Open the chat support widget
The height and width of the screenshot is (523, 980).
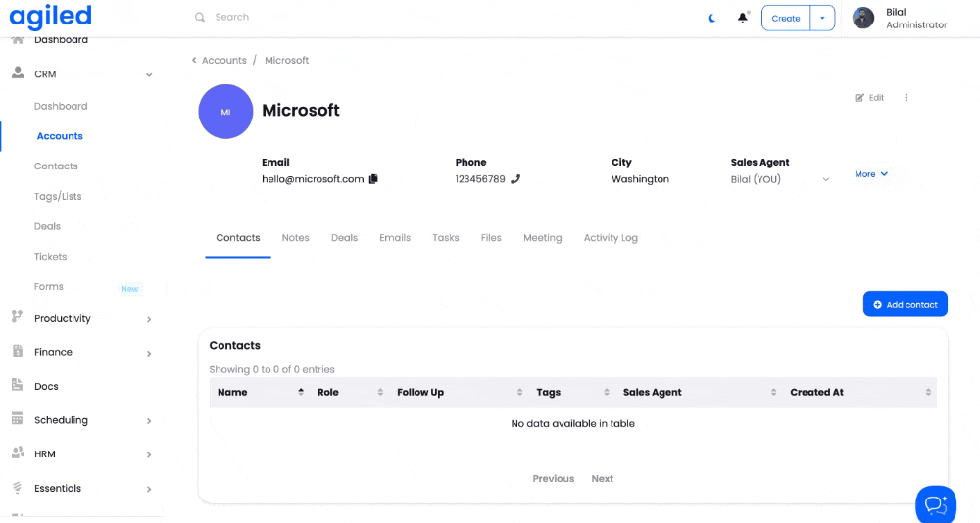[x=935, y=504]
